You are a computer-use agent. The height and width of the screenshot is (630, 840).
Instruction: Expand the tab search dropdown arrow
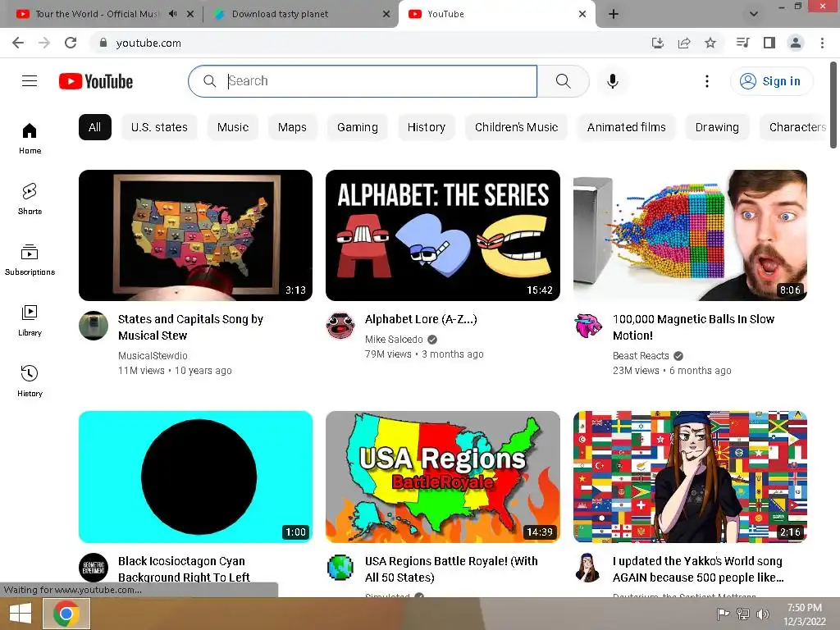[x=753, y=14]
